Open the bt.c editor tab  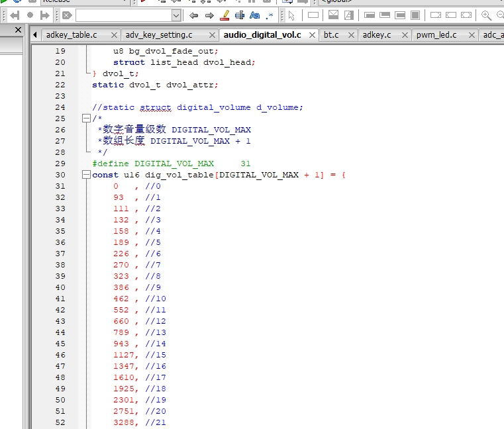[x=331, y=35]
